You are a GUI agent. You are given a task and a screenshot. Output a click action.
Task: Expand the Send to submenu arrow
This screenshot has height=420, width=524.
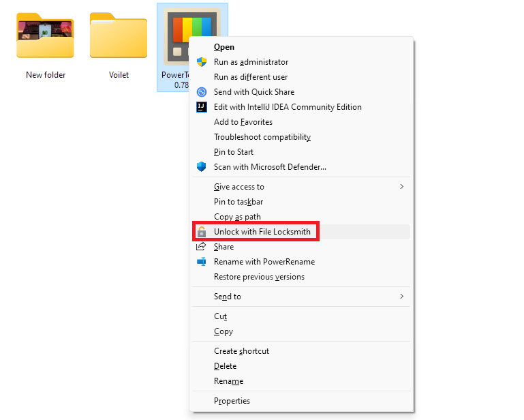point(401,297)
